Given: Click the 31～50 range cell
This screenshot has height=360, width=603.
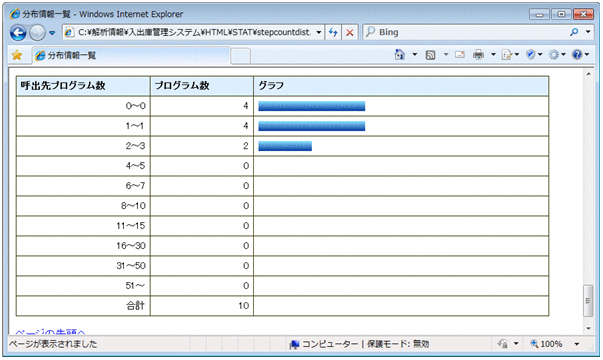Looking at the screenshot, I should click(83, 266).
